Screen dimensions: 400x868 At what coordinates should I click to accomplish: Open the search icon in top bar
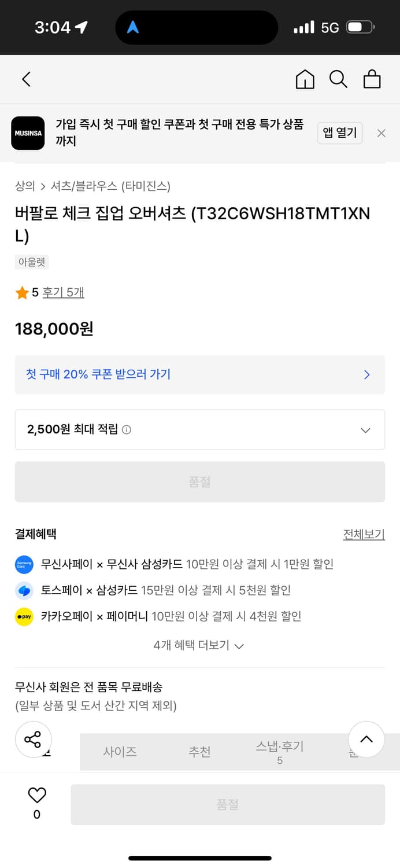pyautogui.click(x=338, y=79)
